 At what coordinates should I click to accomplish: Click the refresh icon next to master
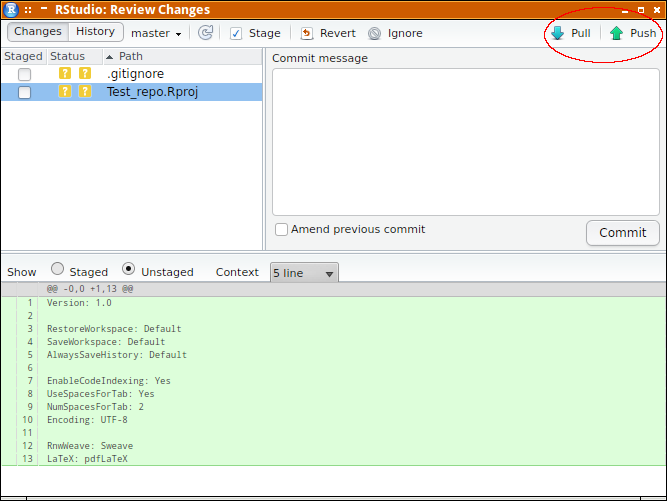pyautogui.click(x=205, y=33)
